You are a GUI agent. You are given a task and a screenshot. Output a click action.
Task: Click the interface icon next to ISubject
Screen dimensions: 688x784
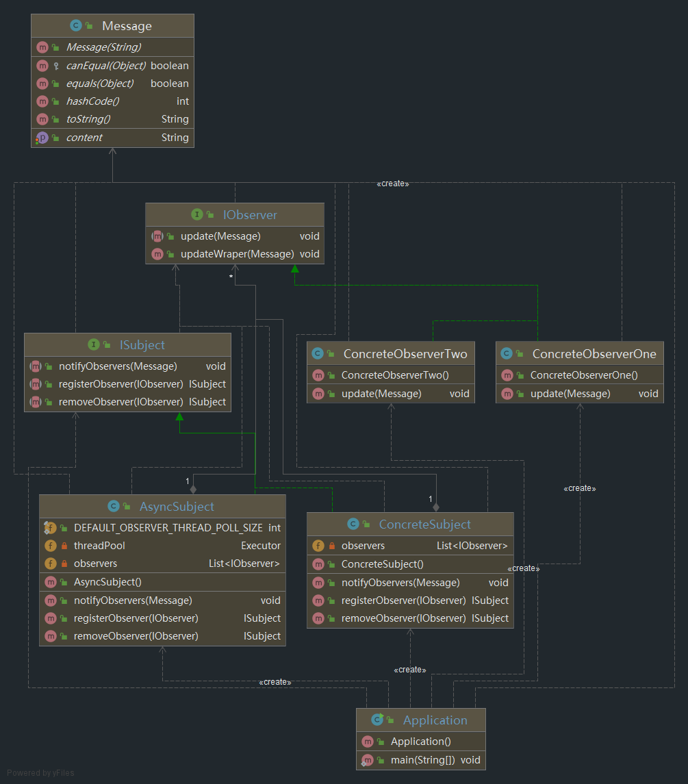click(94, 345)
